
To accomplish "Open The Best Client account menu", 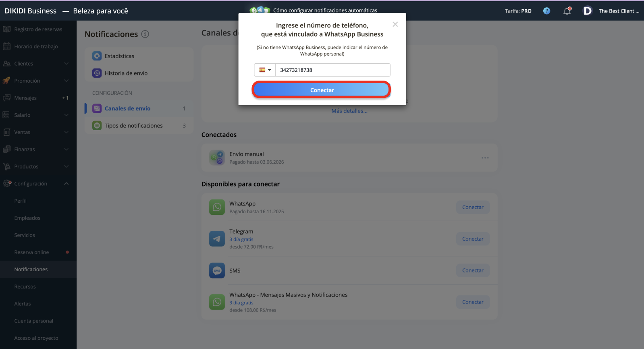I will (619, 11).
